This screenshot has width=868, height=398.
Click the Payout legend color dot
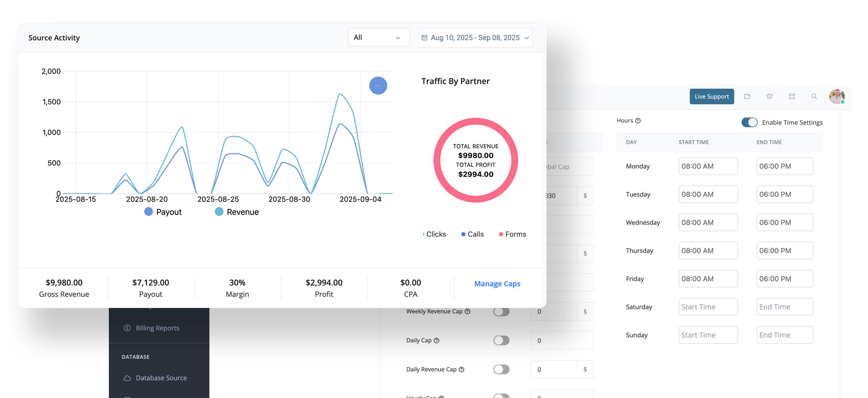click(x=148, y=212)
